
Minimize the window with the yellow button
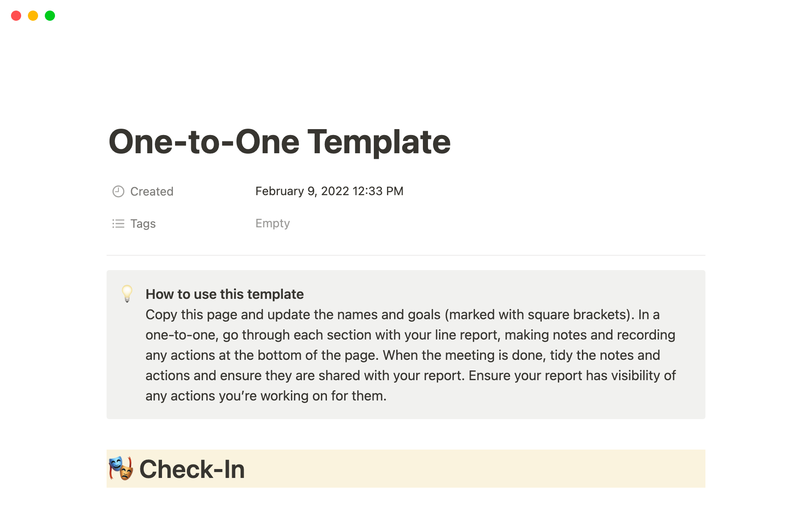(x=33, y=16)
